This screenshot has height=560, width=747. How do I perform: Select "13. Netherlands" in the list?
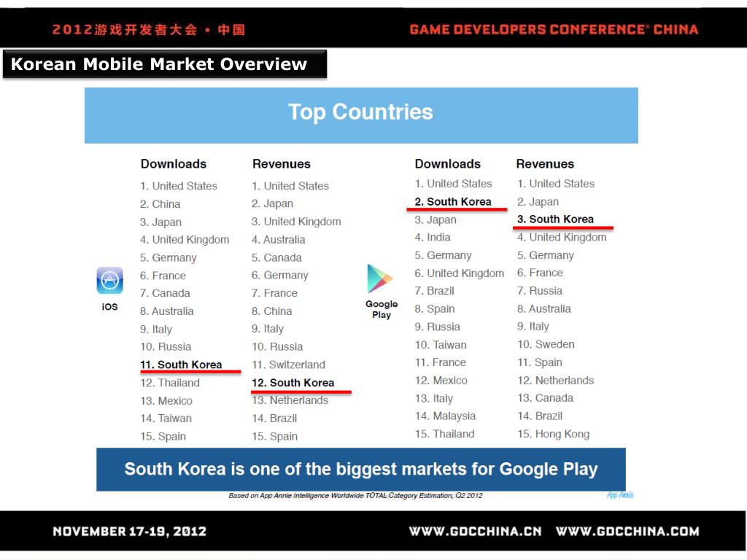tap(290, 400)
